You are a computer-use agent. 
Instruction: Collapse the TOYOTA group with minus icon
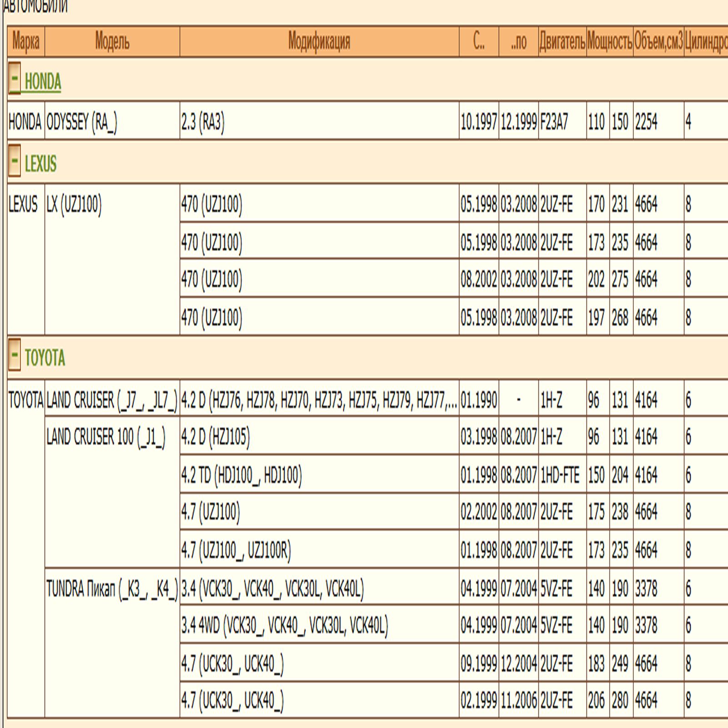(x=15, y=355)
